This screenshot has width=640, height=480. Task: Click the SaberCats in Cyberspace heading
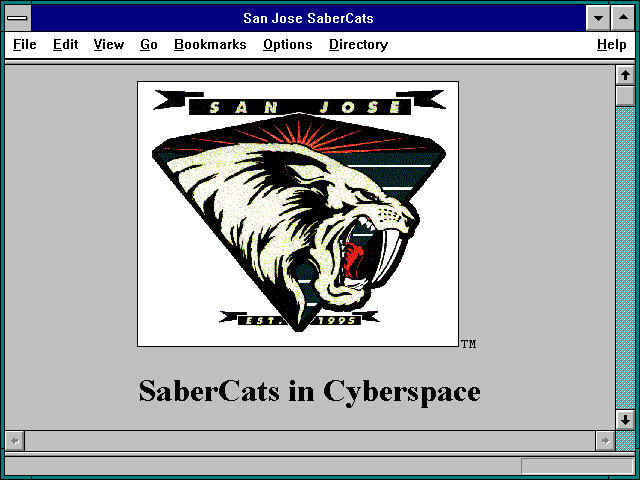point(309,391)
